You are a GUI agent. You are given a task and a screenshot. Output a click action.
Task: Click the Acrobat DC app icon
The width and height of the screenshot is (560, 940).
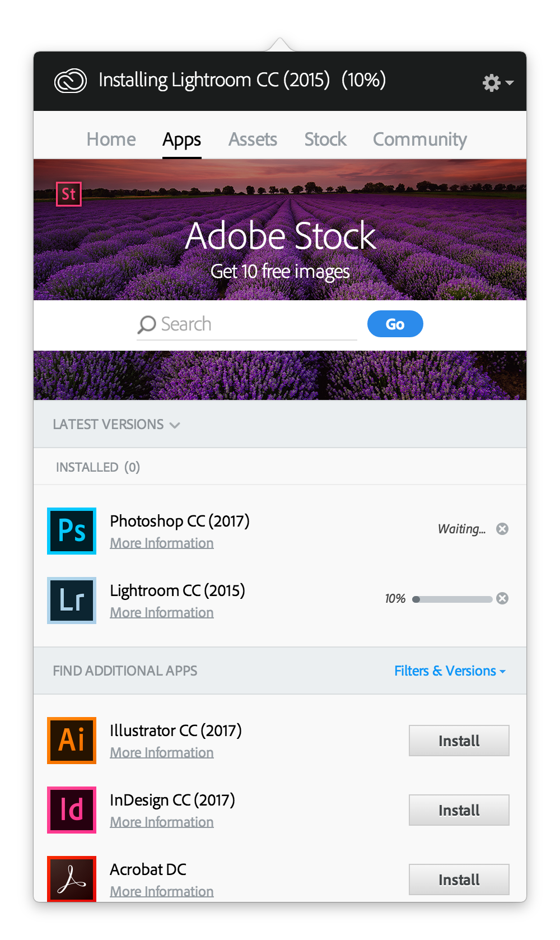pos(72,878)
